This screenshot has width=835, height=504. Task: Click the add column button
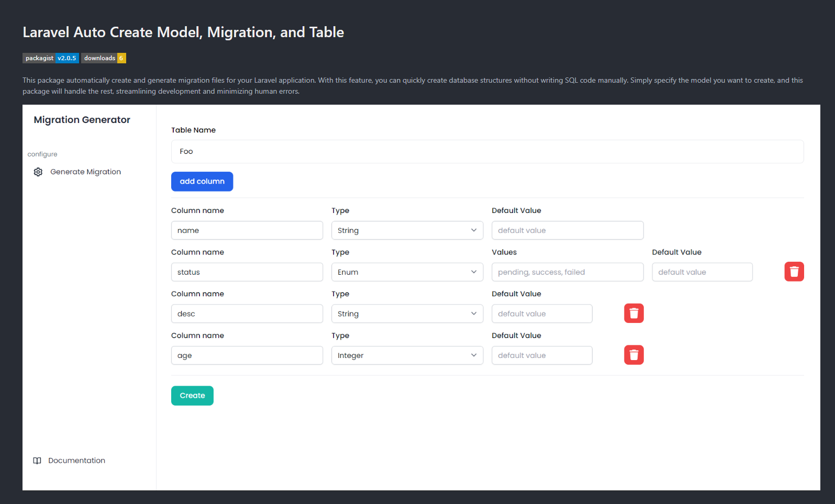point(202,182)
